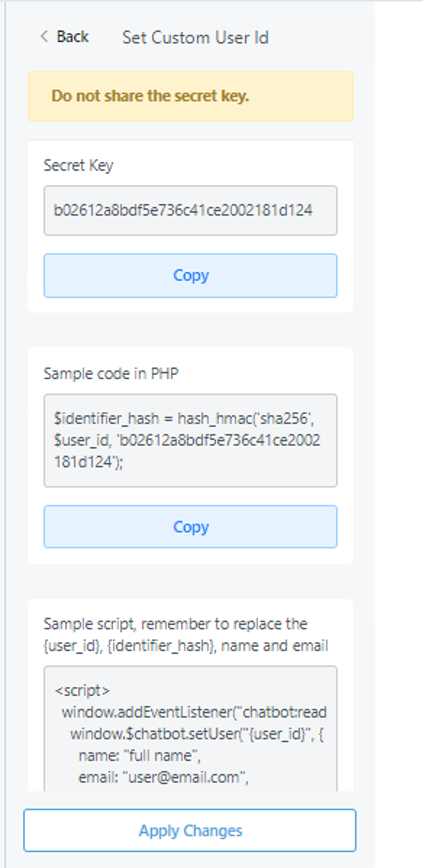Click the window.$chatbot.setUser line

[197, 734]
